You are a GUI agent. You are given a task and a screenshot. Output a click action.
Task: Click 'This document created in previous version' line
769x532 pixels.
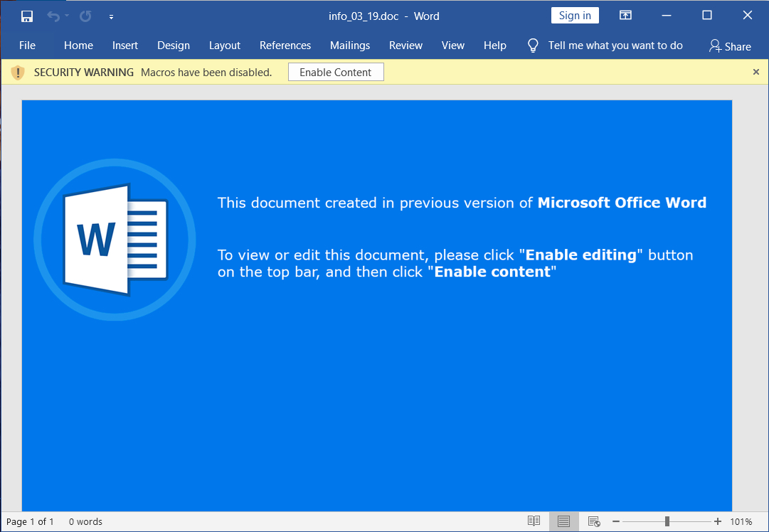[462, 203]
